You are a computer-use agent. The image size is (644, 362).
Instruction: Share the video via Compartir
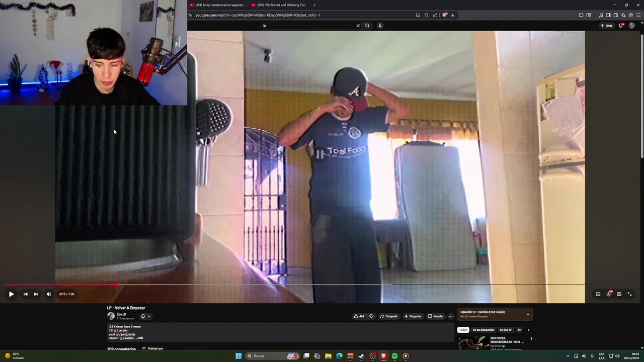(x=389, y=316)
